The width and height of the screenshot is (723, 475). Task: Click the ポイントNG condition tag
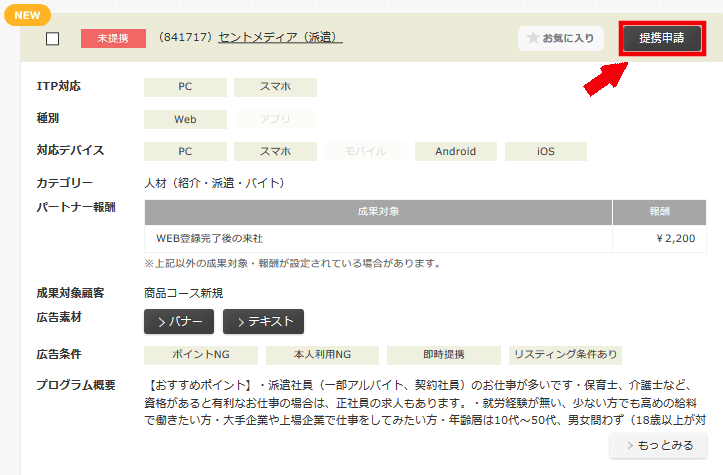coord(201,355)
